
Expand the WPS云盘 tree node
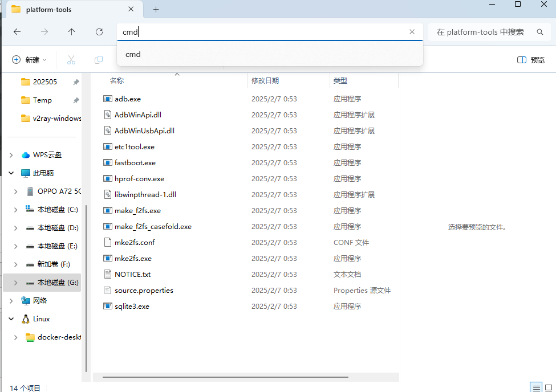point(11,155)
